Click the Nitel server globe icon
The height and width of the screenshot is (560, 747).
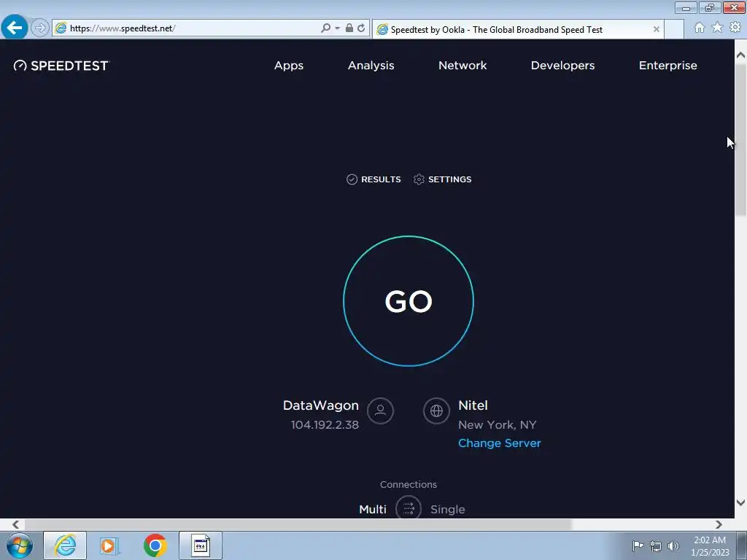tap(436, 411)
